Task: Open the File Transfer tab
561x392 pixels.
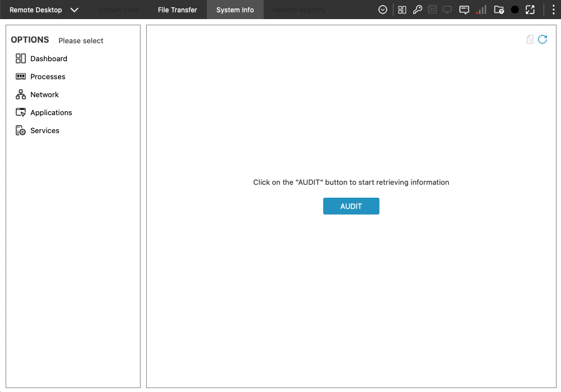Action: pos(178,10)
